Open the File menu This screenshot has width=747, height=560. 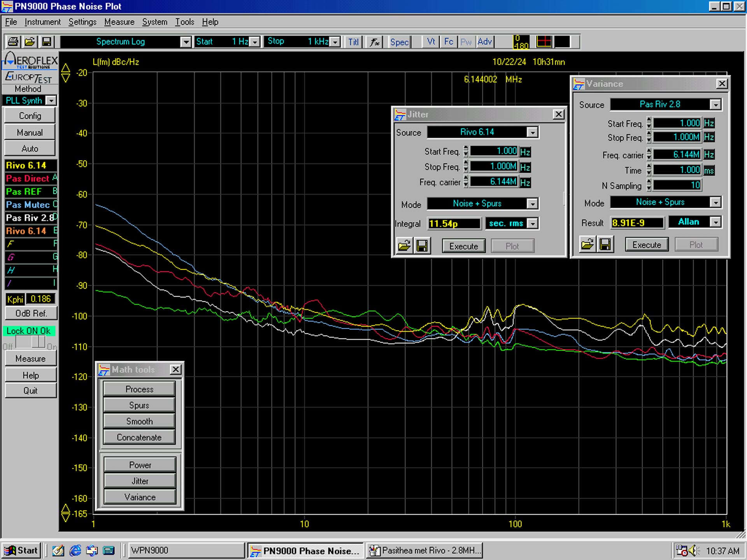[11, 22]
